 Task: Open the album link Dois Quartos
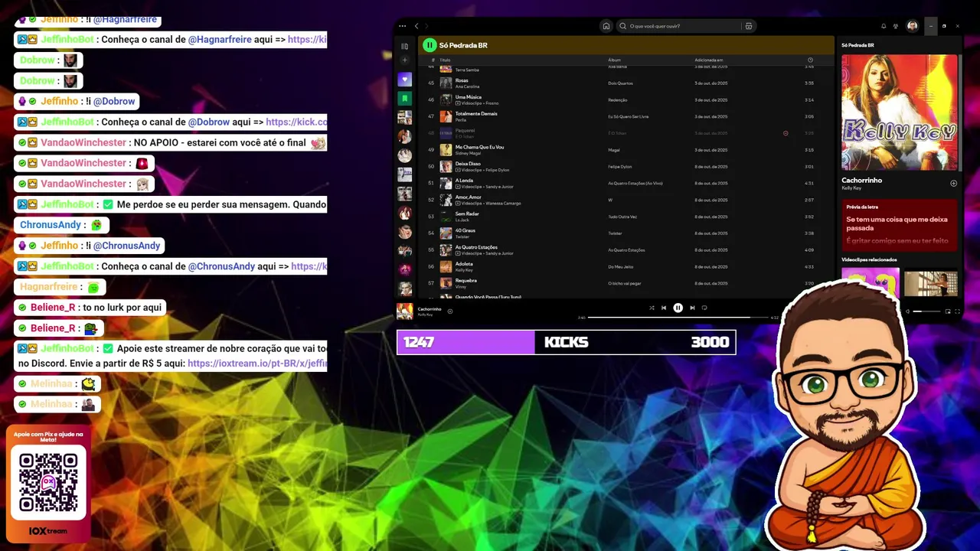[620, 83]
